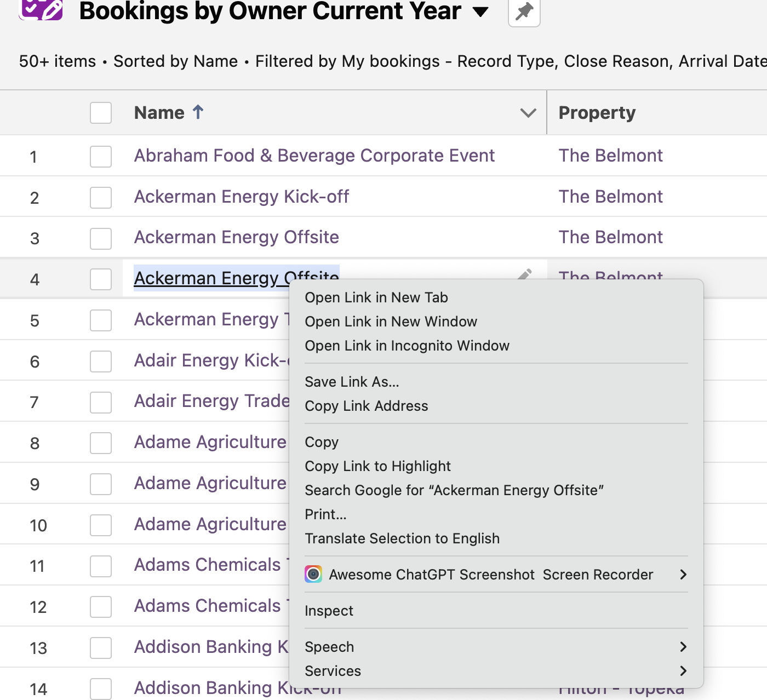Select Copy Link Address
This screenshot has width=767, height=700.
pyautogui.click(x=367, y=406)
